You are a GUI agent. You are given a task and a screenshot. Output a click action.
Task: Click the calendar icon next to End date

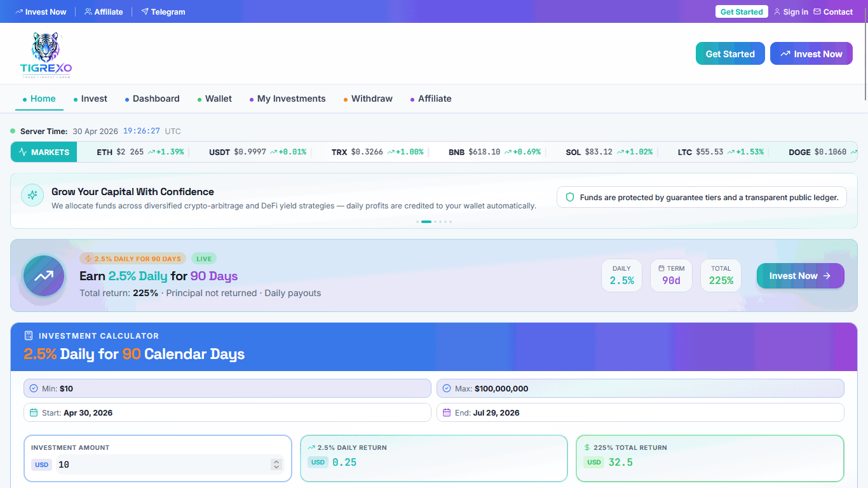[x=447, y=413]
